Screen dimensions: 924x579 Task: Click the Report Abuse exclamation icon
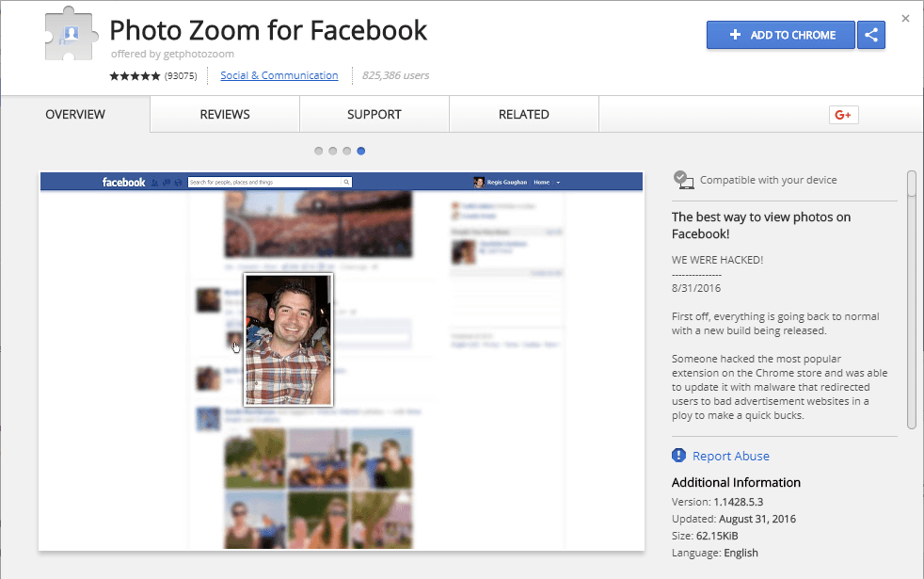point(678,455)
